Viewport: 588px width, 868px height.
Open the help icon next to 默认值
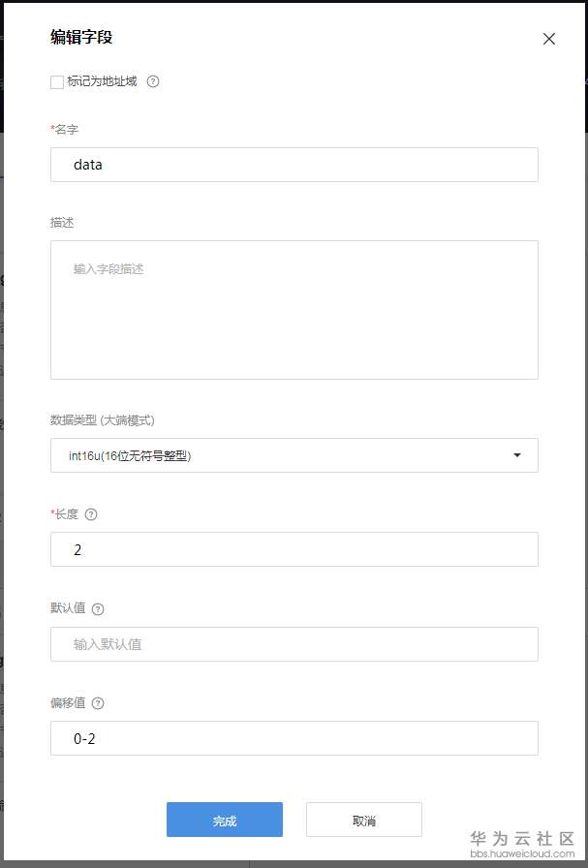tap(98, 609)
